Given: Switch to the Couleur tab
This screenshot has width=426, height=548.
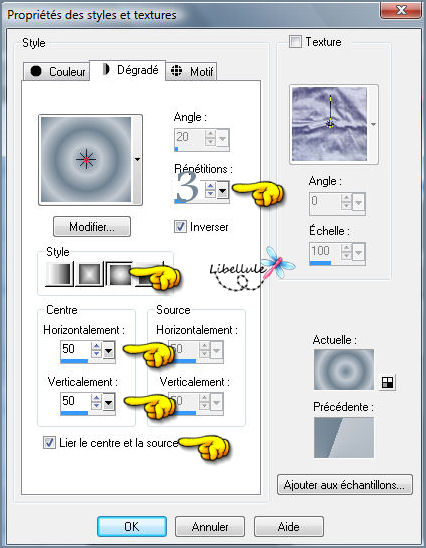Looking at the screenshot, I should (x=57, y=71).
